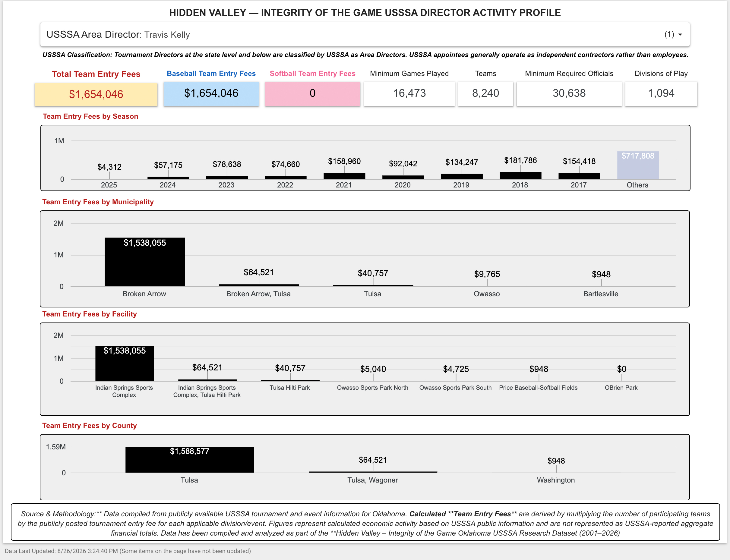Viewport: 730px width, 560px height.
Task: Select the Tulsa, Wagoner county bar
Action: (373, 472)
